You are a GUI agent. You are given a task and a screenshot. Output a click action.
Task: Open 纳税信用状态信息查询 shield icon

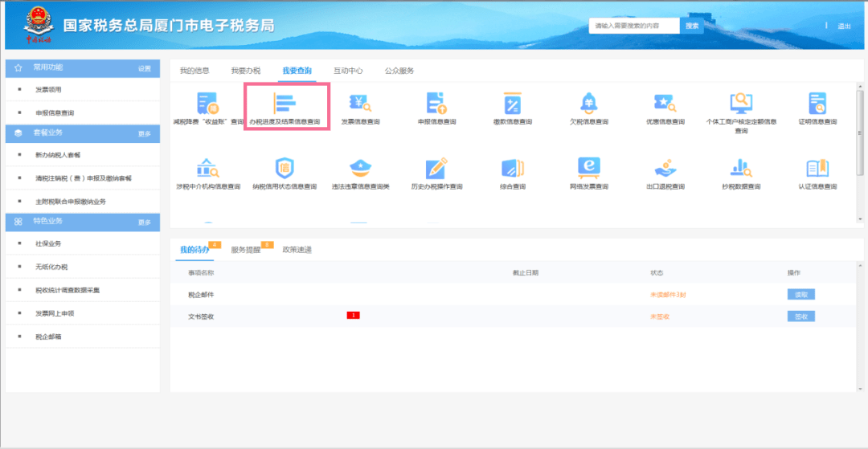285,169
